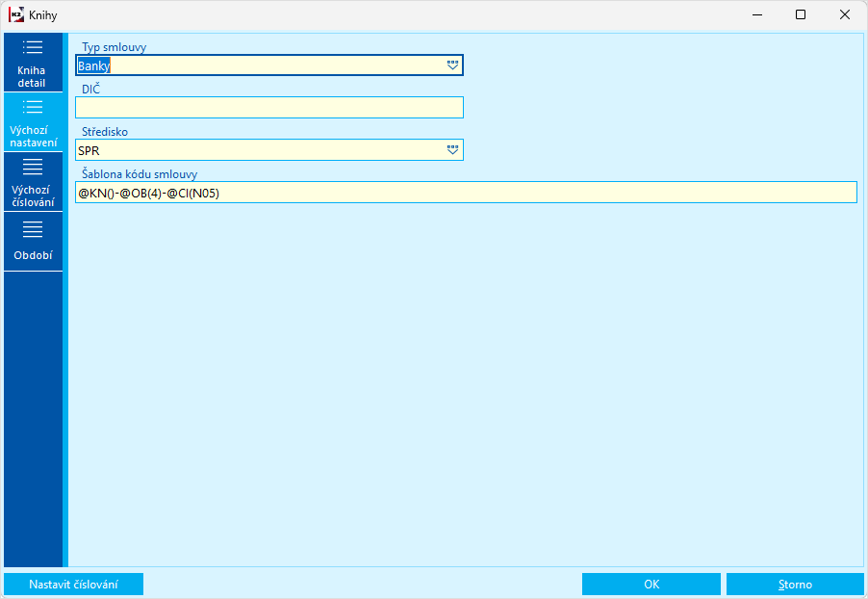Expand the Typ smlouvy dropdown arrow

pyautogui.click(x=452, y=65)
